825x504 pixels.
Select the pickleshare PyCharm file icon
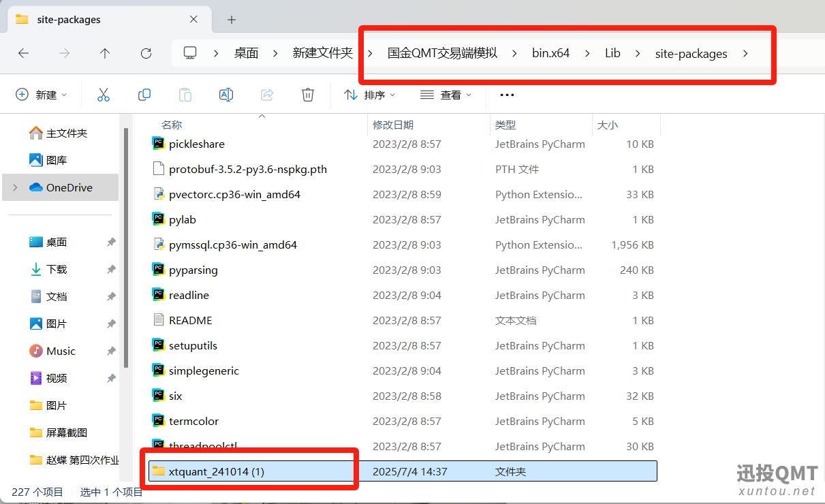[x=158, y=144]
